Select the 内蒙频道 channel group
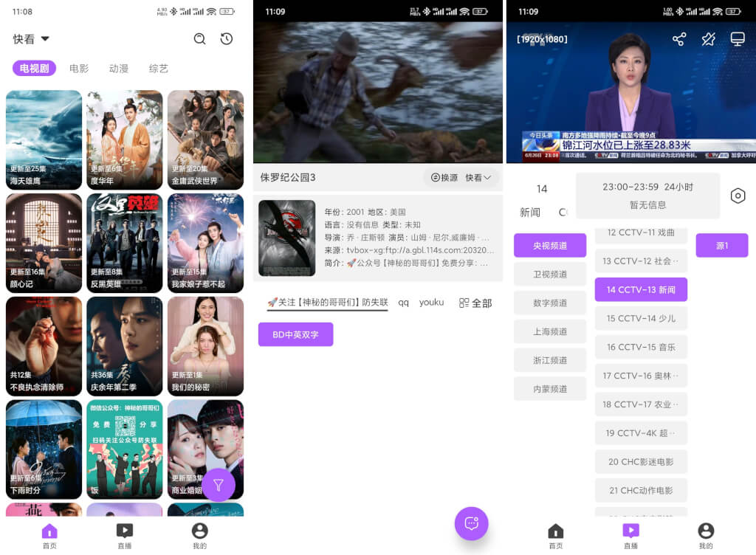Image resolution: width=756 pixels, height=555 pixels. point(550,389)
